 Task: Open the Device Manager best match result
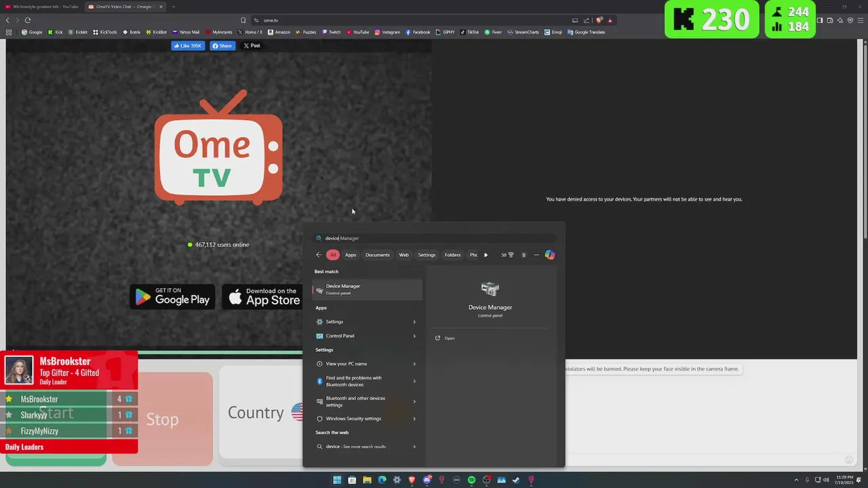(367, 289)
